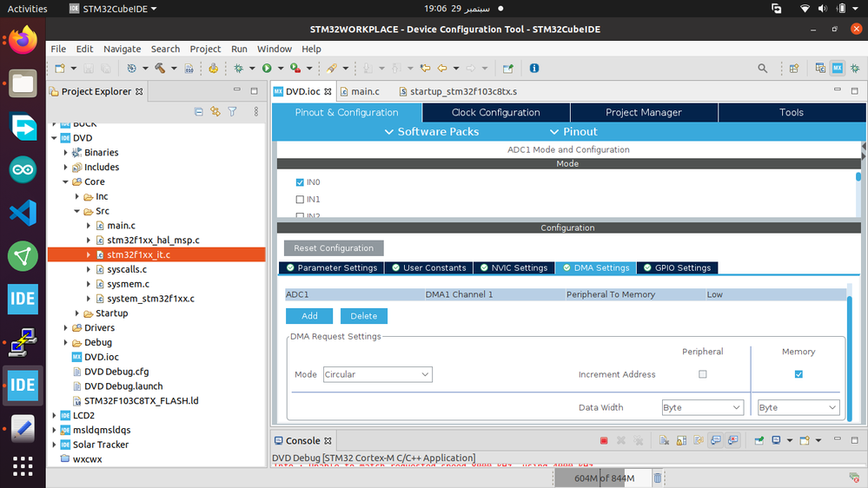Click the Generate Code gear icon

click(x=213, y=68)
